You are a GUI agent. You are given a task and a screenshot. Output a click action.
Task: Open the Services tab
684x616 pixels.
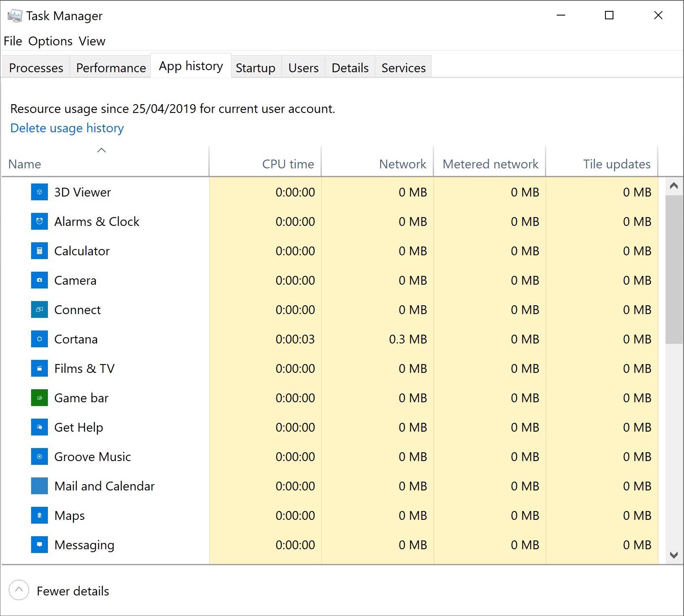click(403, 68)
